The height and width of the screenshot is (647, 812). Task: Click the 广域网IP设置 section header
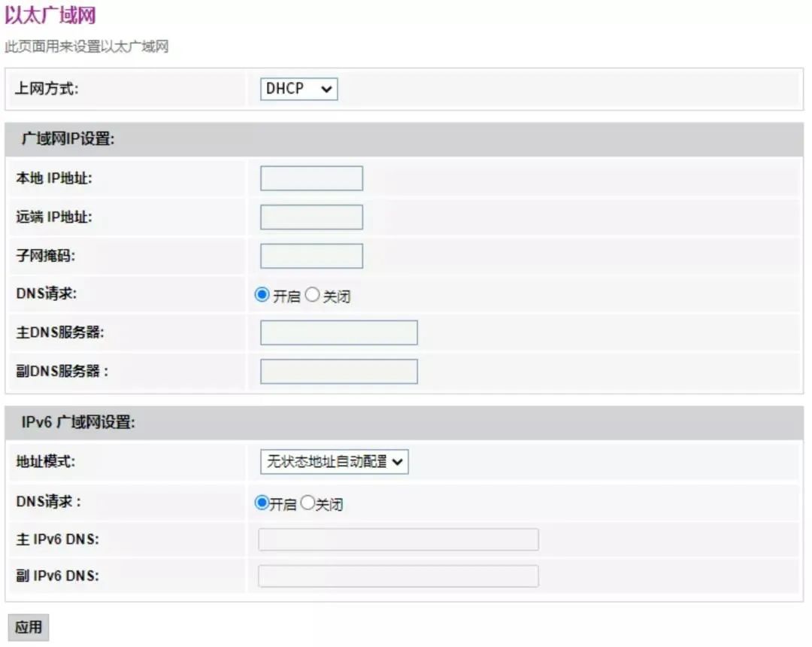point(68,139)
